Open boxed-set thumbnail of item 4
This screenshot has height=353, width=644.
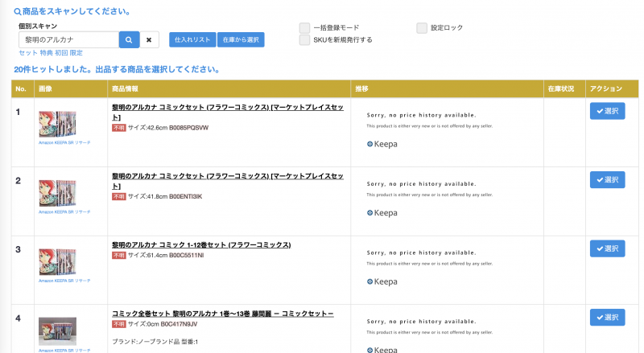pos(57,331)
